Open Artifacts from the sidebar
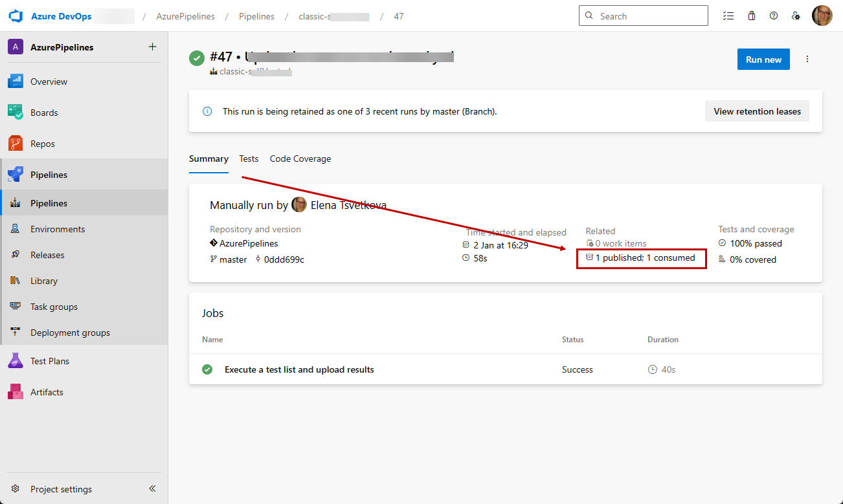The width and height of the screenshot is (843, 504). (x=47, y=392)
